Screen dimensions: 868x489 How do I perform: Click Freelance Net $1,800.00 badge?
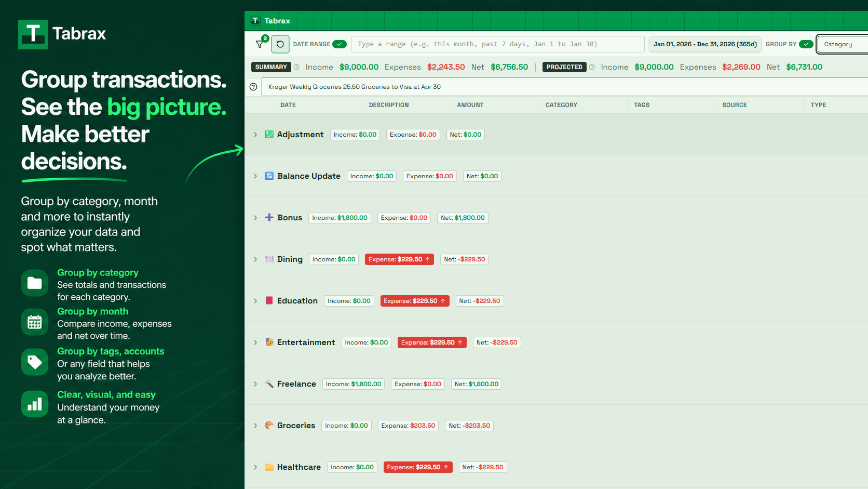point(477,384)
